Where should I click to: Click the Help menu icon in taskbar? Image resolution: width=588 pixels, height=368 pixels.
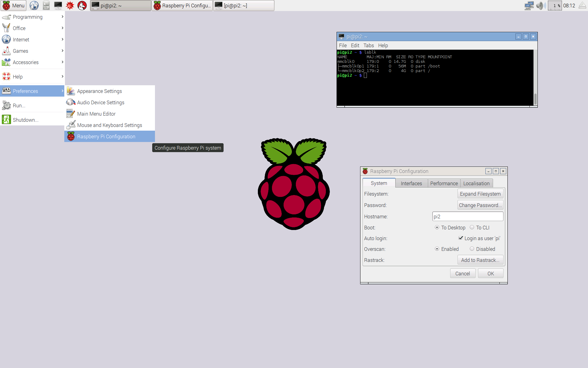click(x=7, y=77)
